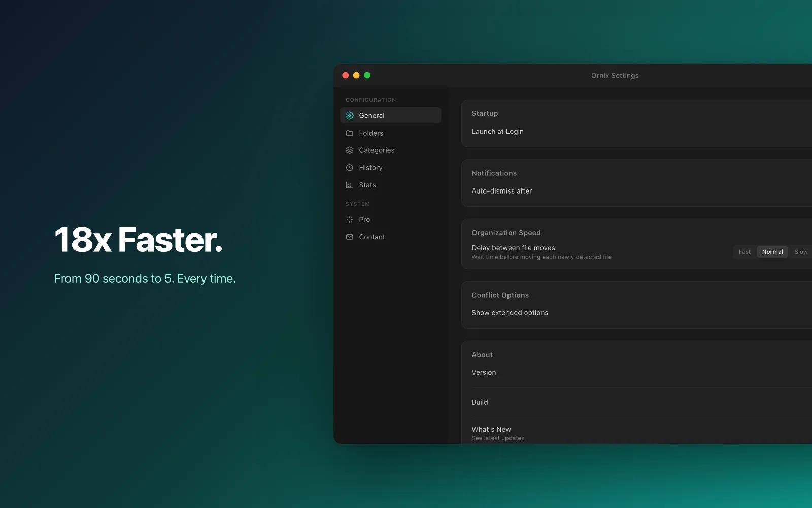Click the Pro sparkle icon

(350, 219)
